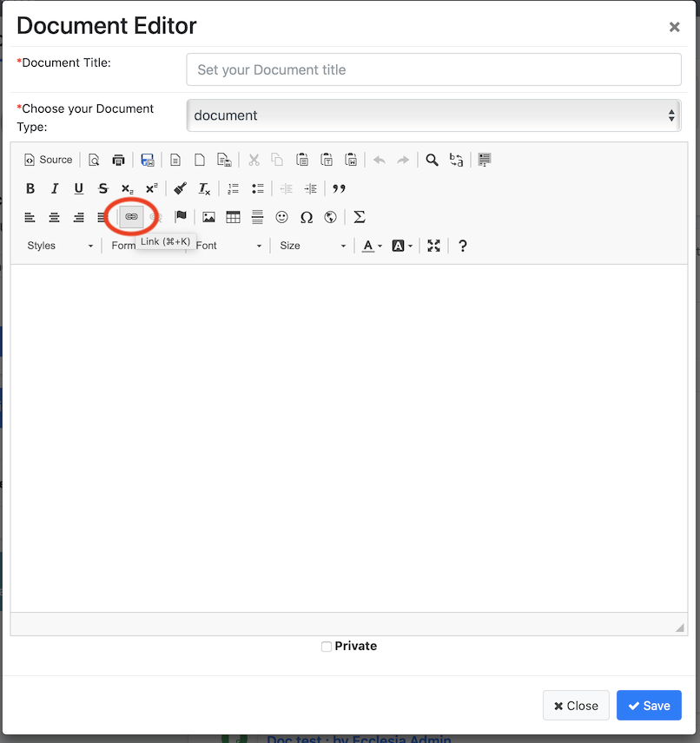Click the blue Save floppy icon

pos(148,160)
